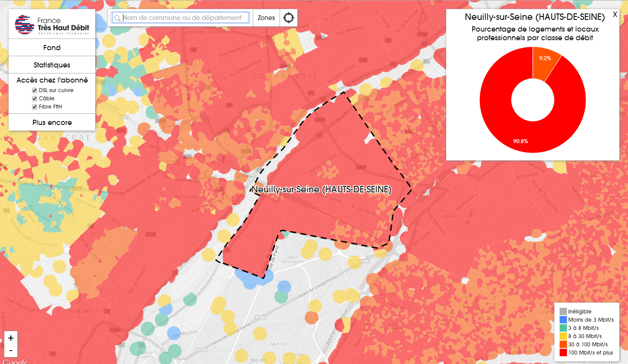
Task: Click the magnifier search icon
Action: click(x=117, y=18)
